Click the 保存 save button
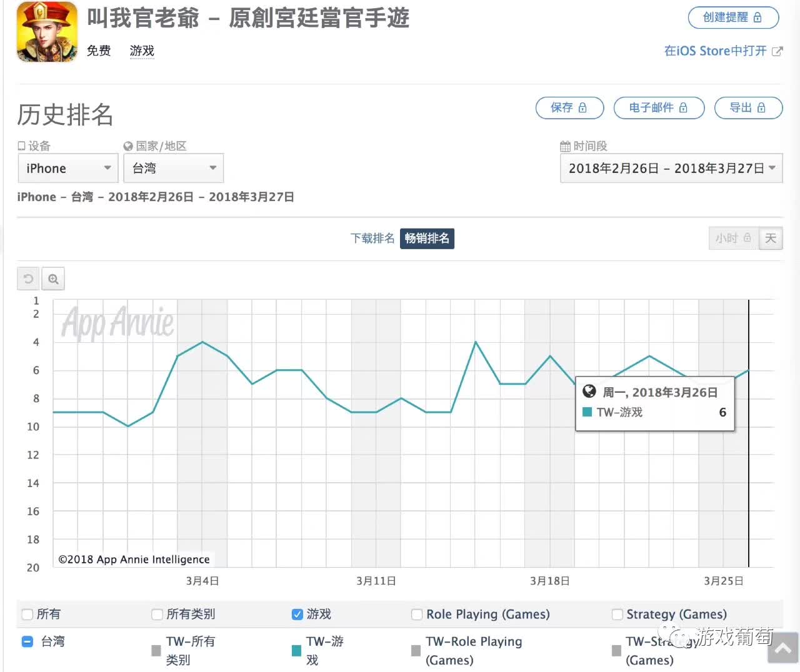The image size is (800, 672). tap(569, 108)
